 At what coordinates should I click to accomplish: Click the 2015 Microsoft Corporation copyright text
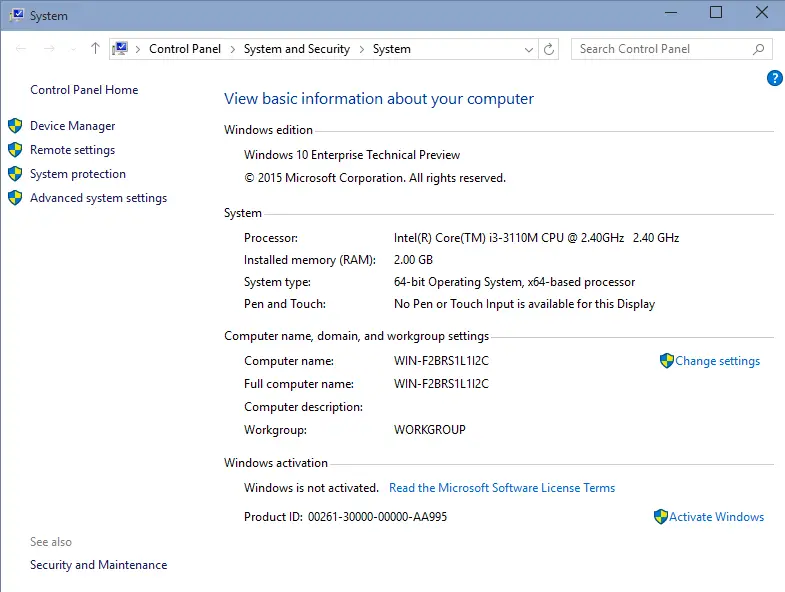tap(375, 178)
